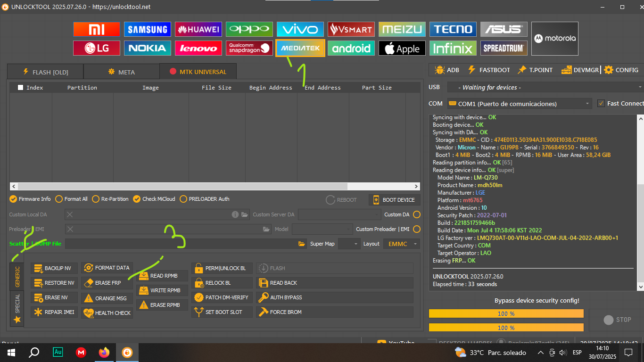Select the Vsmart brand tile
Screen dimensions: 644x362
point(351,29)
